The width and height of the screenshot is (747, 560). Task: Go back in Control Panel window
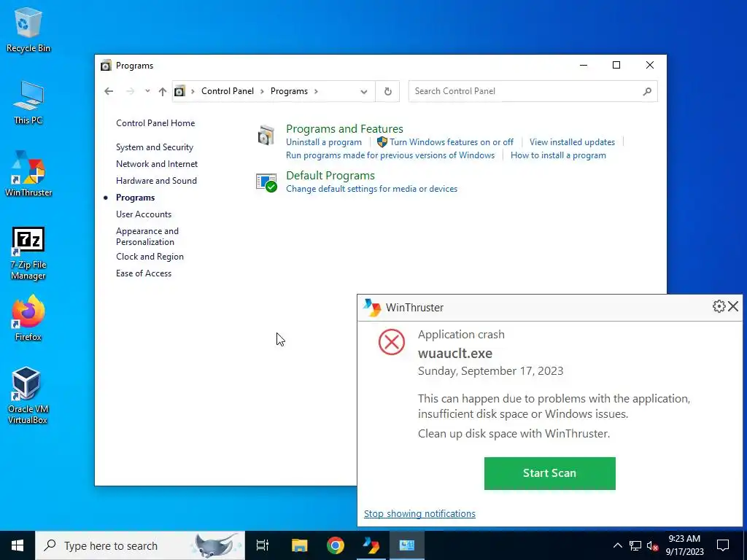(109, 91)
